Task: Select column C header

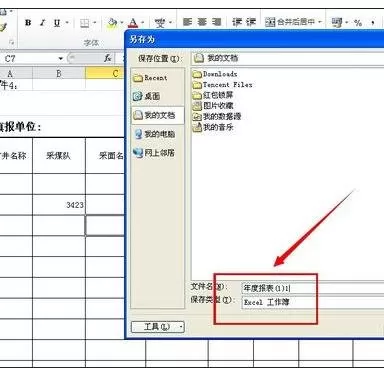Action: (105, 73)
